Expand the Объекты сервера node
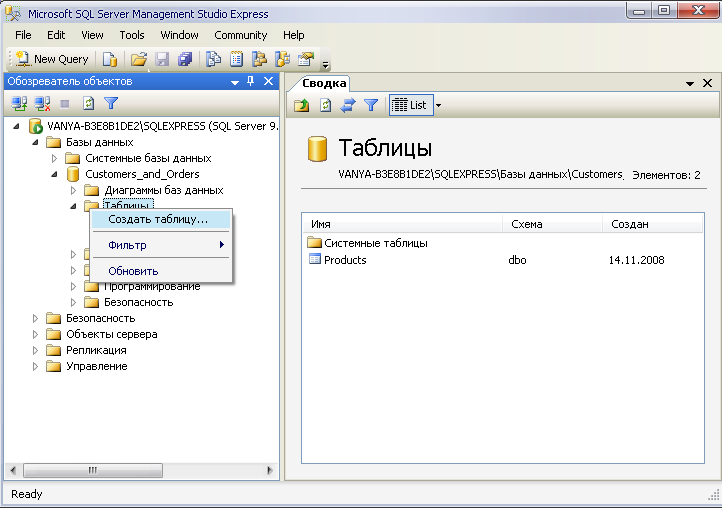 click(x=35, y=334)
